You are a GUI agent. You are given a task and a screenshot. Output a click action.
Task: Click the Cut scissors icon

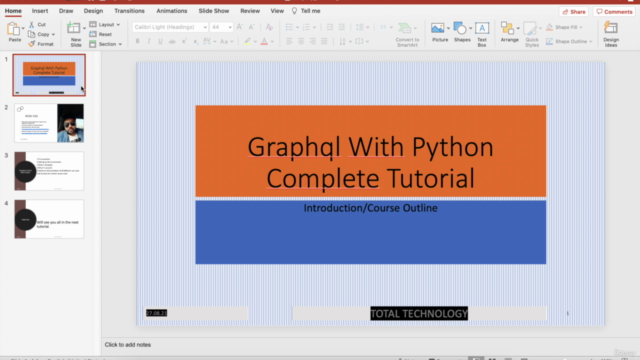coord(31,24)
